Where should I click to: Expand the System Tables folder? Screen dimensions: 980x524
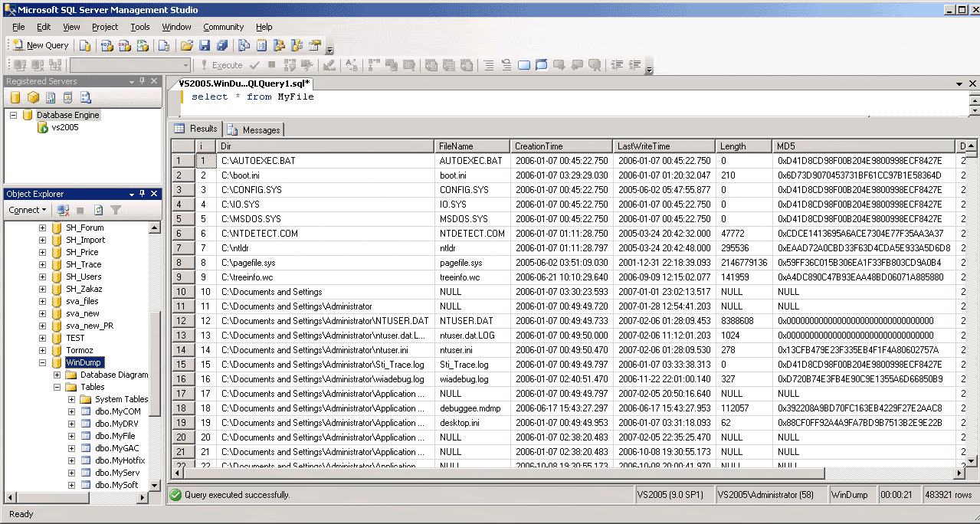72,399
